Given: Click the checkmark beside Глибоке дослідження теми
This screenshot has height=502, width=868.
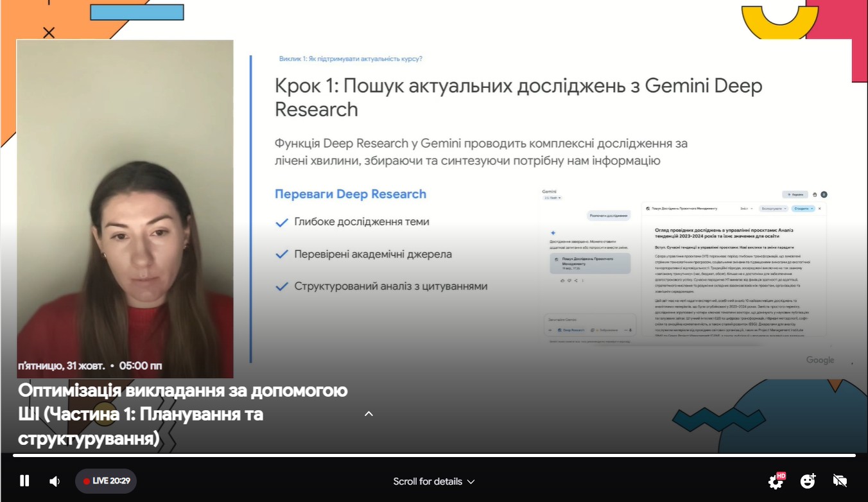Looking at the screenshot, I should coord(281,222).
